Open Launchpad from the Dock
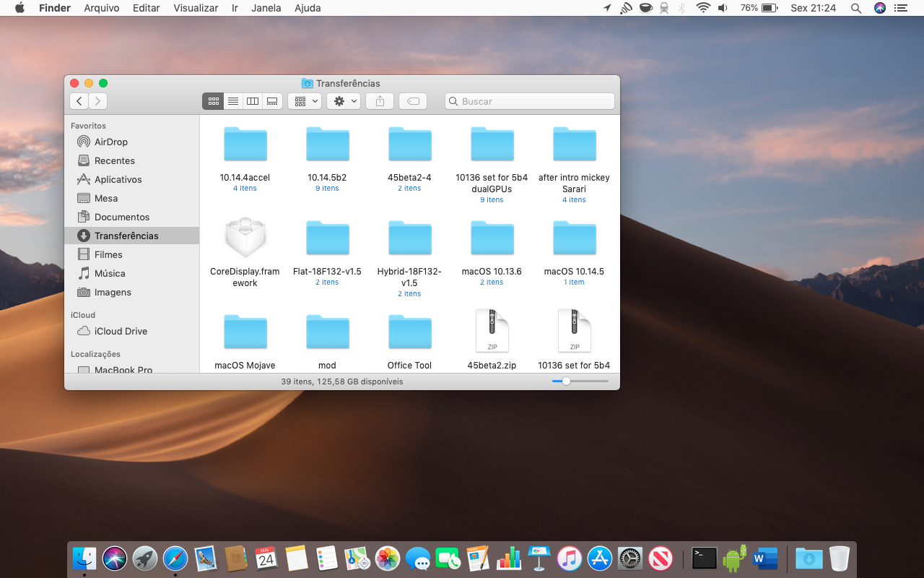 tap(145, 558)
